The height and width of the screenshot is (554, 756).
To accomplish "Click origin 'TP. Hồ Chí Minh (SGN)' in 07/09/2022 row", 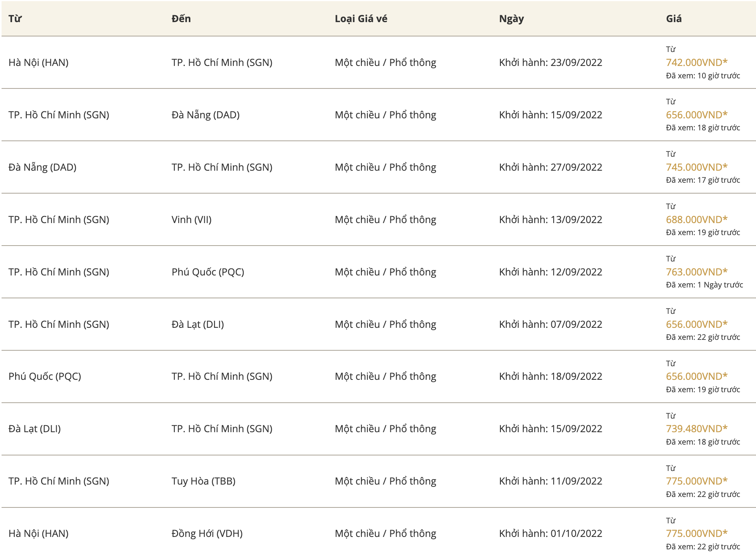I will (x=59, y=324).
